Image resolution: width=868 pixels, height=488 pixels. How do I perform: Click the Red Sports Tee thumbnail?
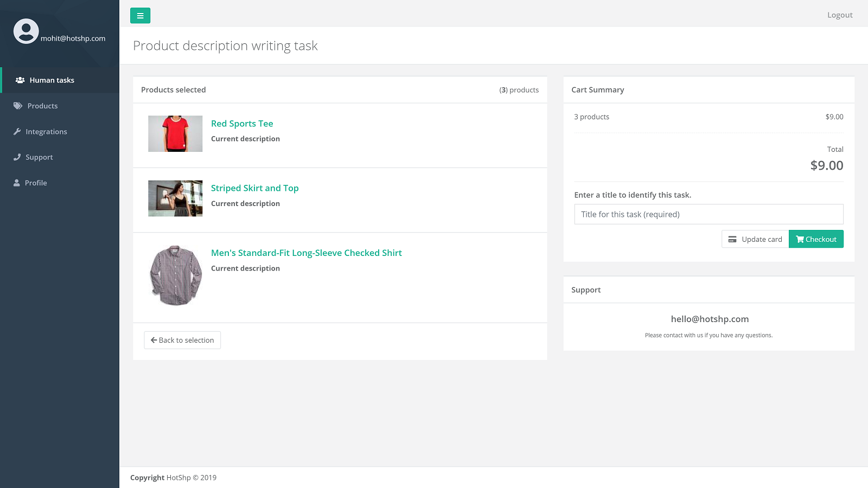click(175, 133)
